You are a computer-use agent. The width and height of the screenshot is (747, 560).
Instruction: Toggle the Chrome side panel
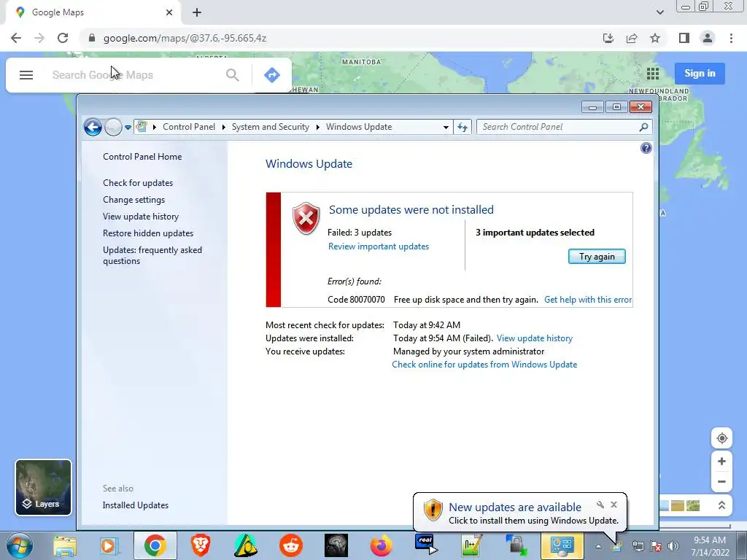684,38
